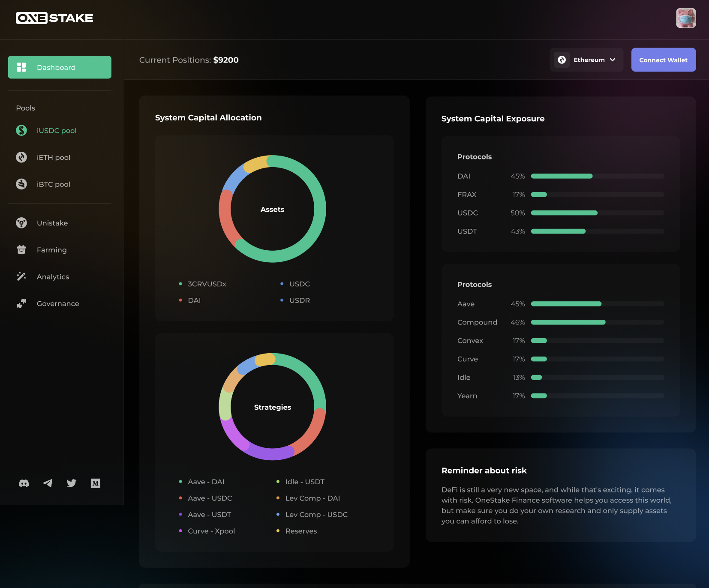Click the Dashboard grid icon
Image resolution: width=709 pixels, height=588 pixels.
(21, 67)
